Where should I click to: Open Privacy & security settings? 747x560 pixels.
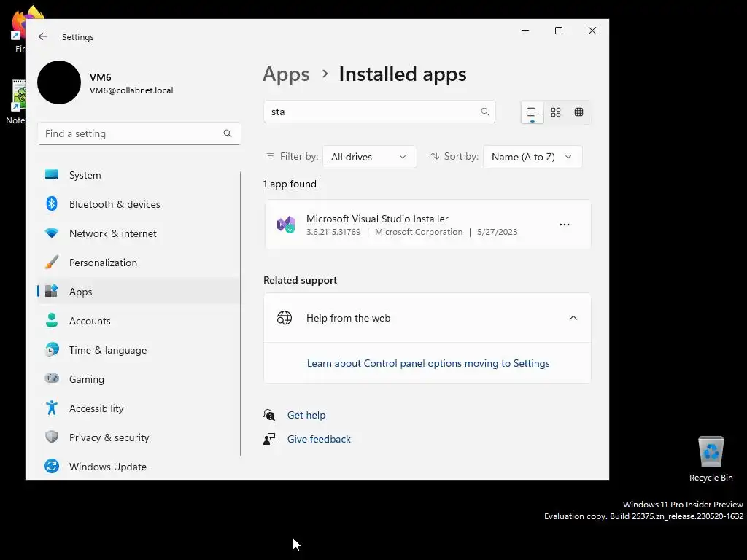(x=138, y=437)
